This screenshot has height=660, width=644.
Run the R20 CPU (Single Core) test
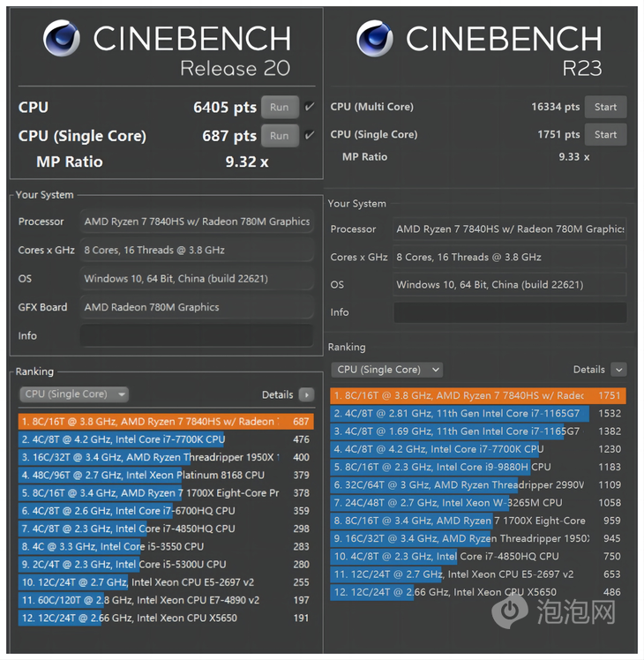pyautogui.click(x=280, y=136)
